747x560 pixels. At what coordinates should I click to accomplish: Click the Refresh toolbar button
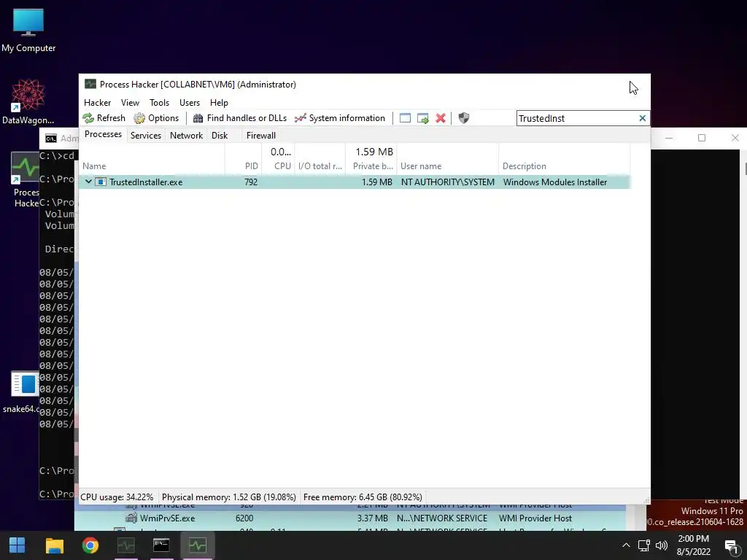point(104,118)
